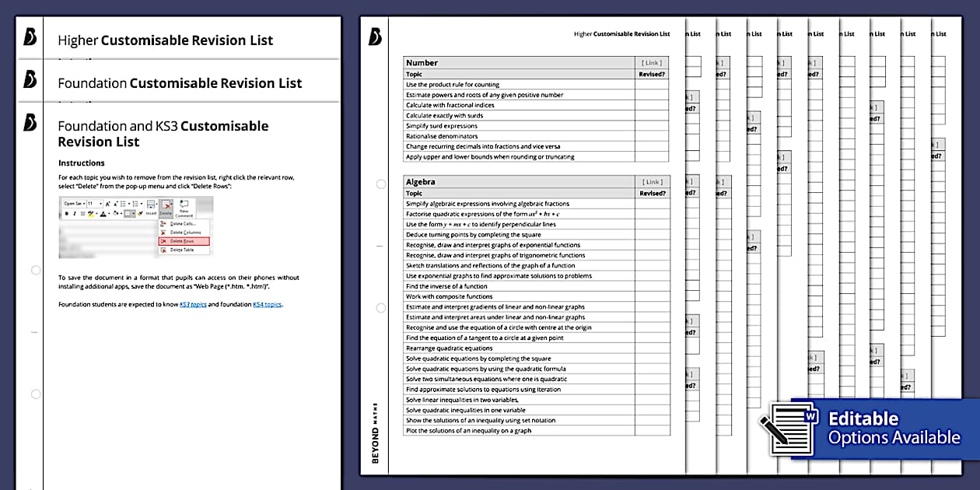Screen dimensions: 980x490
Task: Open the font name dropdown in mini toolbar
Action: pyautogui.click(x=73, y=203)
